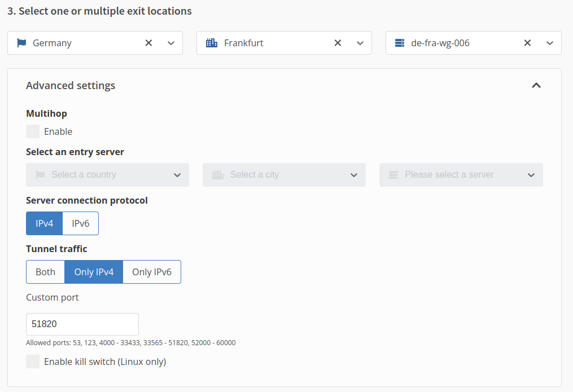The height and width of the screenshot is (392, 573).
Task: Click the Enable kill switch (Linux only) label
Action: (x=105, y=362)
